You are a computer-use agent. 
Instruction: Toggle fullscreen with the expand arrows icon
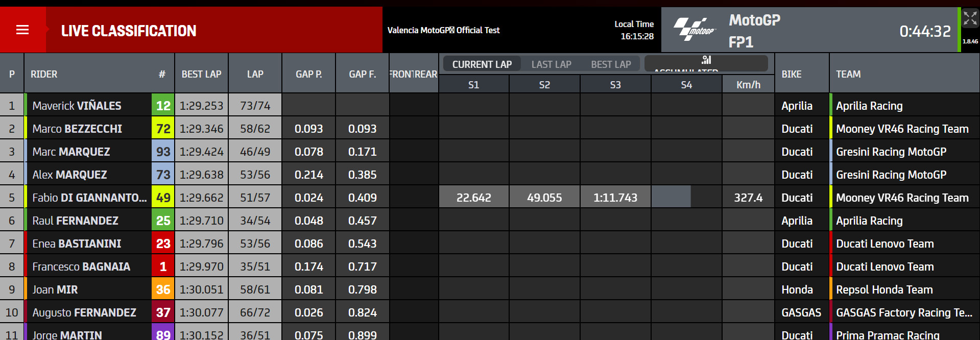coord(970,19)
